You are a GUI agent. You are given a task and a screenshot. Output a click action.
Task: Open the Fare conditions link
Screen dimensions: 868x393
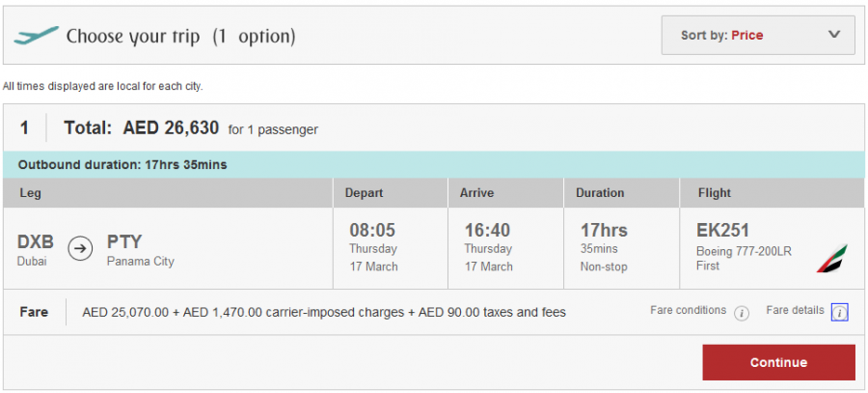pos(689,311)
